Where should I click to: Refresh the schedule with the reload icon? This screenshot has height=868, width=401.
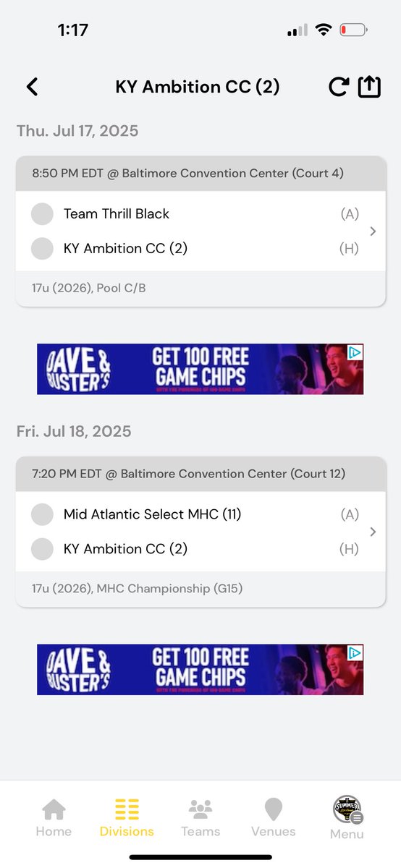338,88
